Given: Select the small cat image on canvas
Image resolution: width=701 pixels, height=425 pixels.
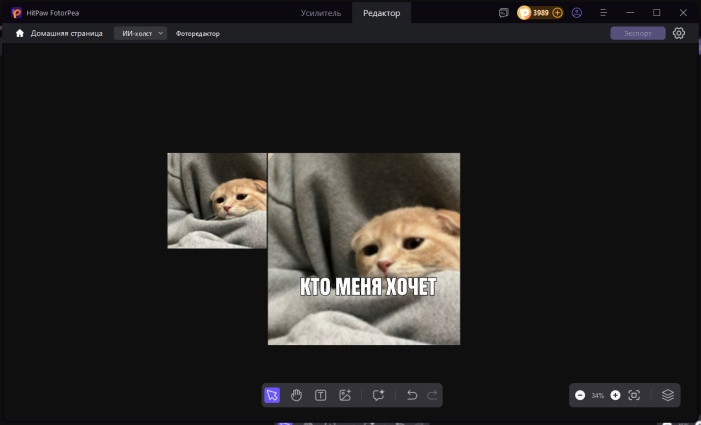Looking at the screenshot, I should coord(217,201).
